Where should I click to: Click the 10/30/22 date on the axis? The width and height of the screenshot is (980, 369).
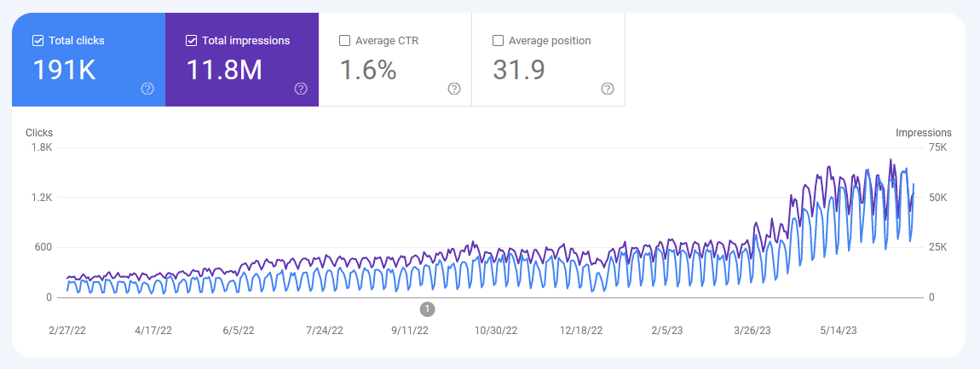pos(497,330)
